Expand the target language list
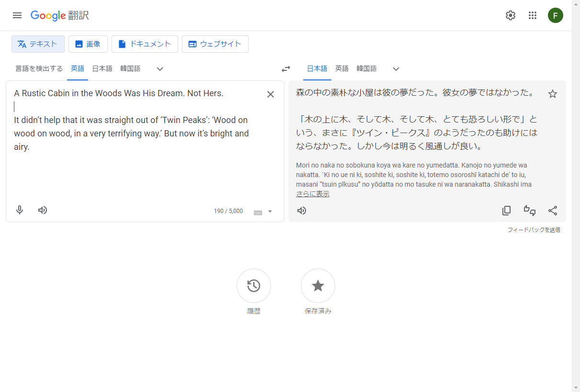Screen dimensions: 580x392 tap(396, 69)
